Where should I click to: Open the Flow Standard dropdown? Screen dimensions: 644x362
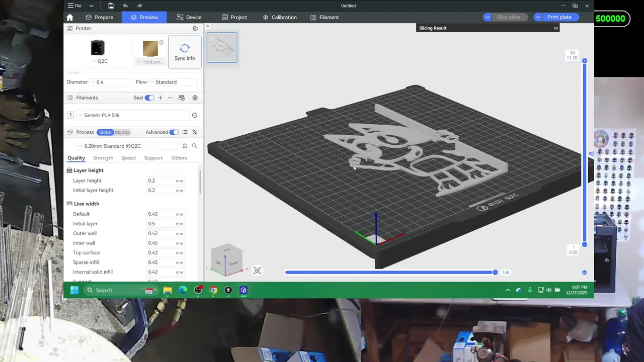tap(173, 82)
